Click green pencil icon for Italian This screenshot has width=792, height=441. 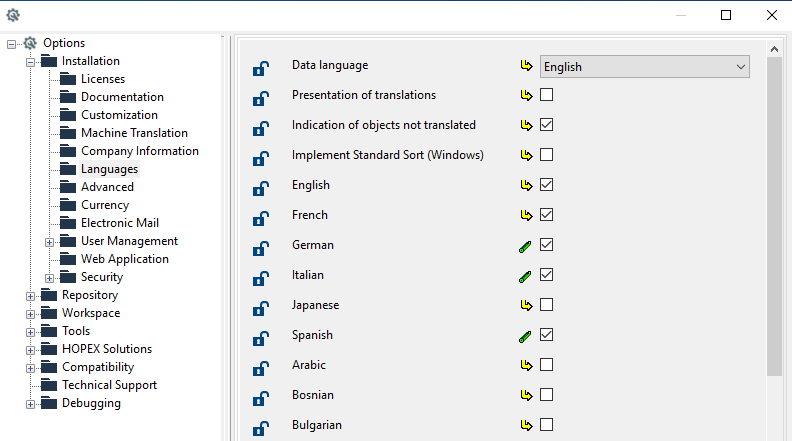click(525, 276)
